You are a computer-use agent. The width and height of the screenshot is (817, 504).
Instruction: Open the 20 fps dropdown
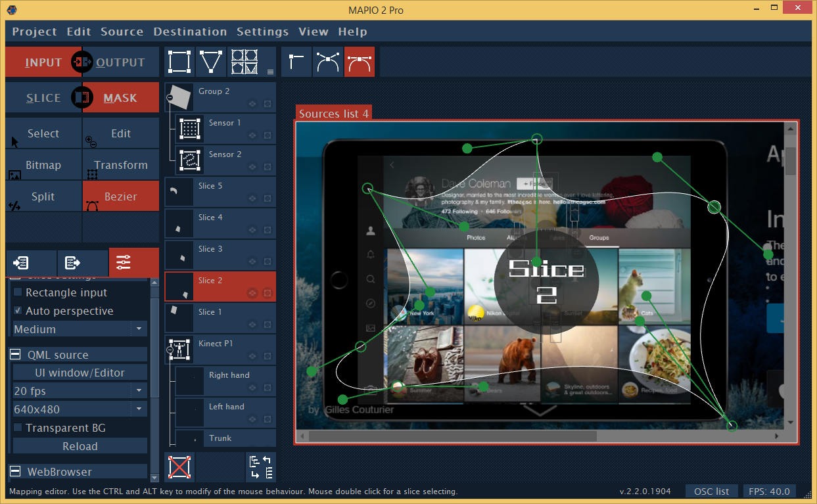80,391
